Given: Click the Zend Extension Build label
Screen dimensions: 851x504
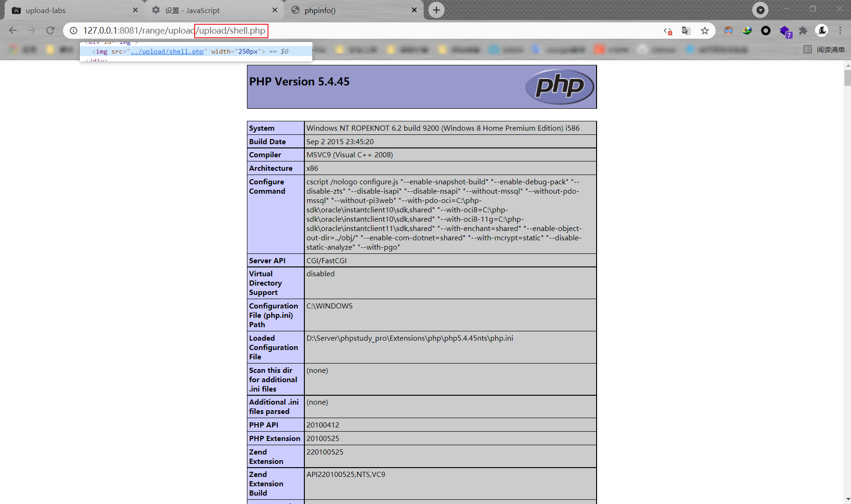Looking at the screenshot, I should click(266, 484).
